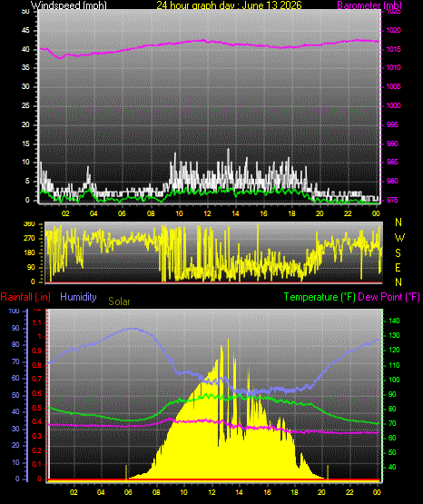Image resolution: width=423 pixels, height=504 pixels.
Task: Click the "Humidity" legend label
Action: click(x=78, y=297)
